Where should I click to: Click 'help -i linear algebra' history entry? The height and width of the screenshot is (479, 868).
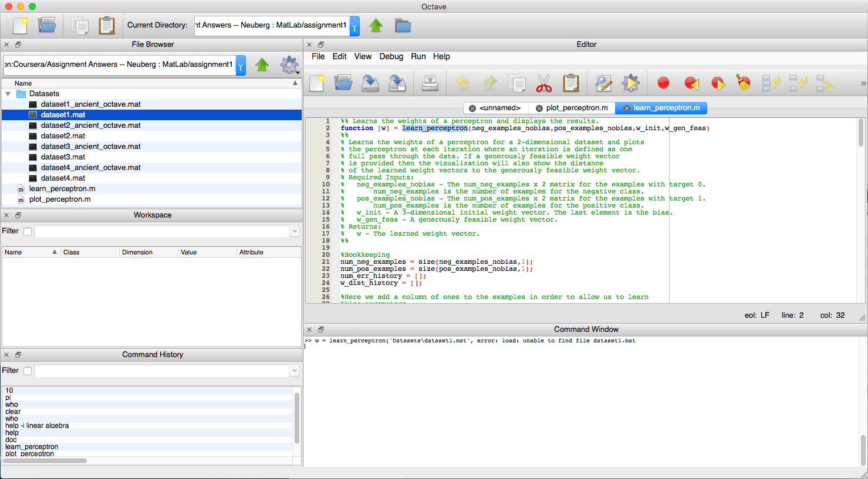[37, 426]
